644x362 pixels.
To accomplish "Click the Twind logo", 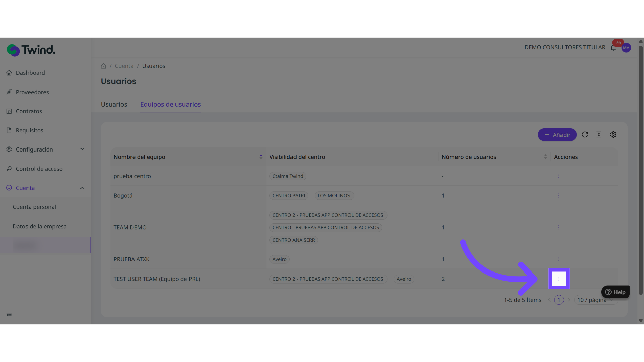I will [31, 50].
